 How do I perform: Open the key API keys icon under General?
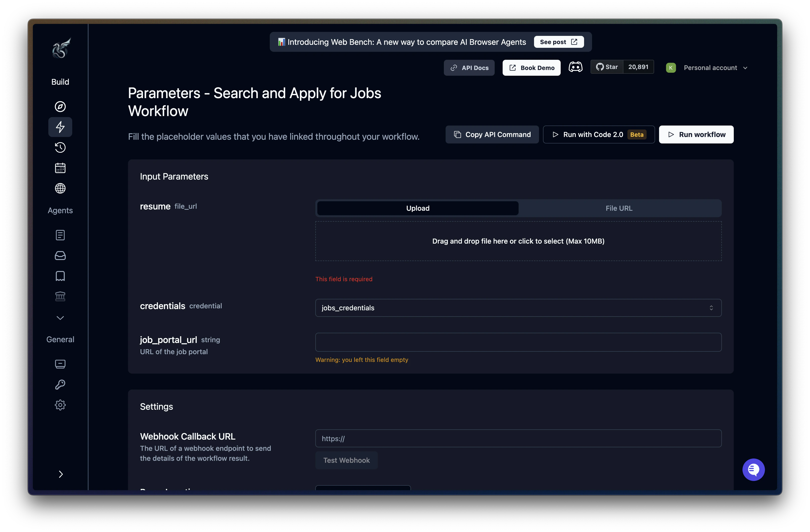click(60, 384)
